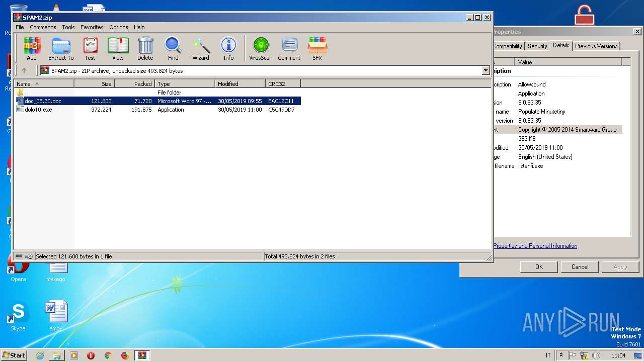Click the Action Center flag tray icon
The image size is (644, 362).
[x=572, y=355]
